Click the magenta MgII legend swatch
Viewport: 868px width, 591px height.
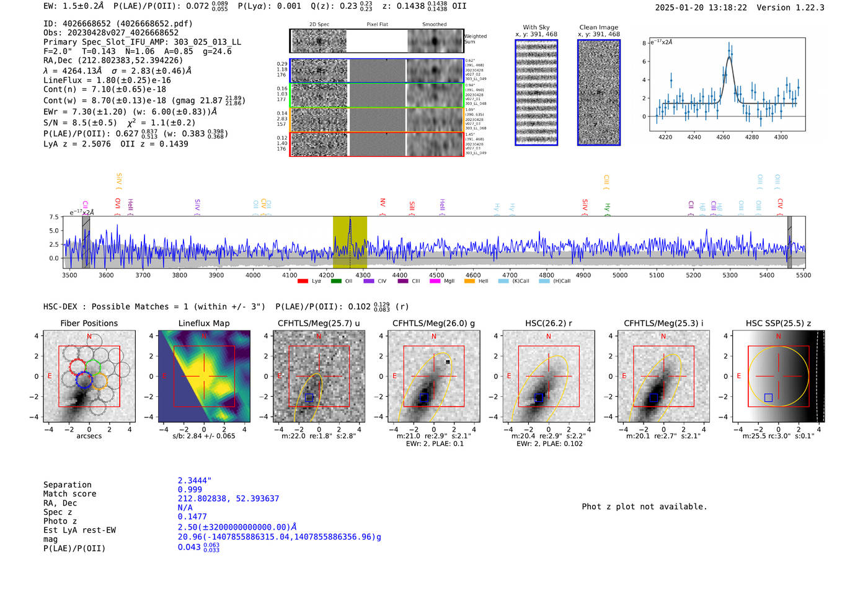point(435,281)
